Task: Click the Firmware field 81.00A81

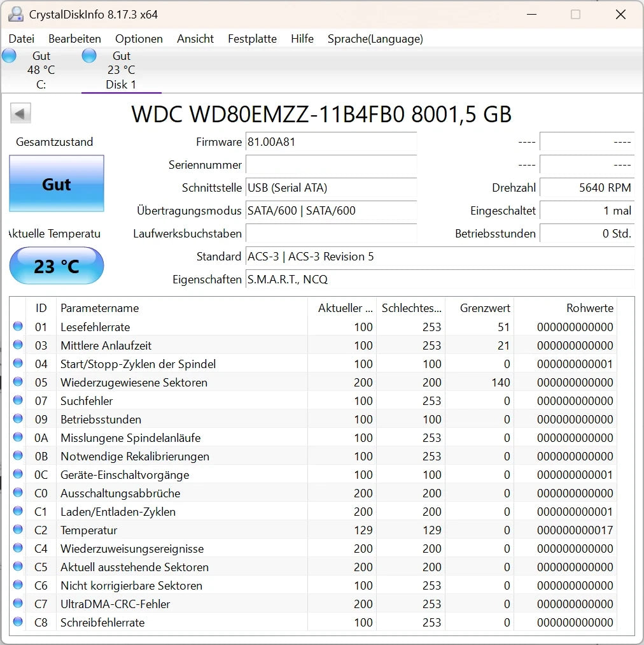Action: pyautogui.click(x=331, y=142)
